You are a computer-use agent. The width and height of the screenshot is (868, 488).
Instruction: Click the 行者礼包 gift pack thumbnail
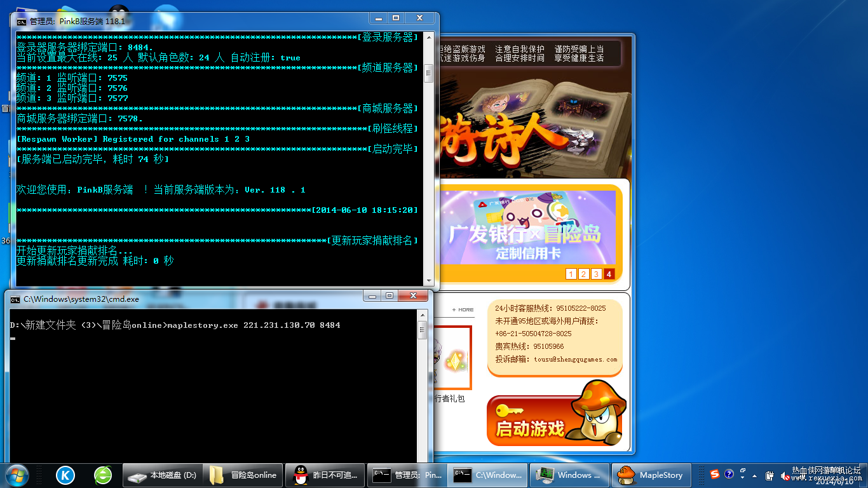tap(452, 357)
